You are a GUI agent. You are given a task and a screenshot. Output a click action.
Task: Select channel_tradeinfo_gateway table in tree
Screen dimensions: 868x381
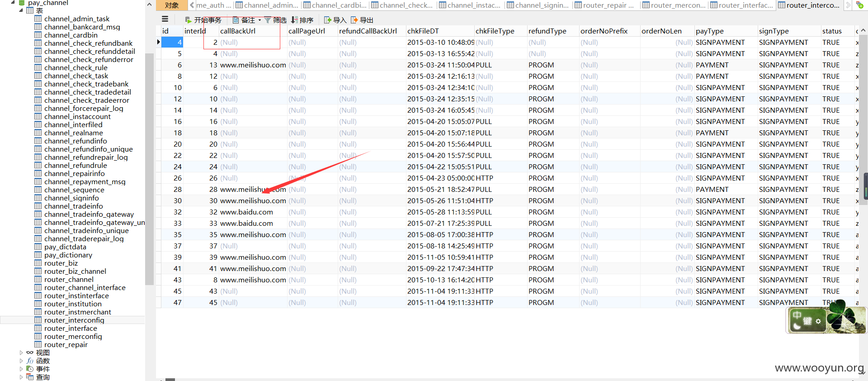89,214
